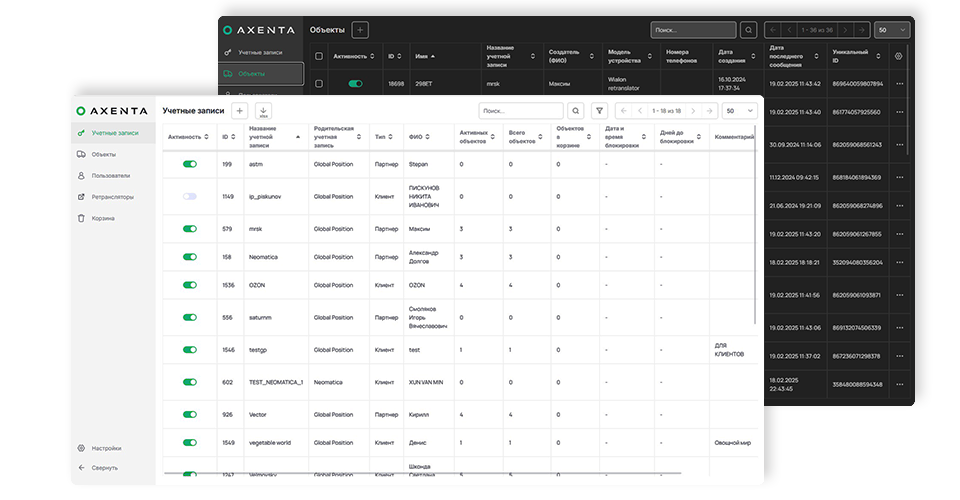Check the select-all checkbox in dark table header
The width and height of the screenshot is (960, 500).
[319, 56]
